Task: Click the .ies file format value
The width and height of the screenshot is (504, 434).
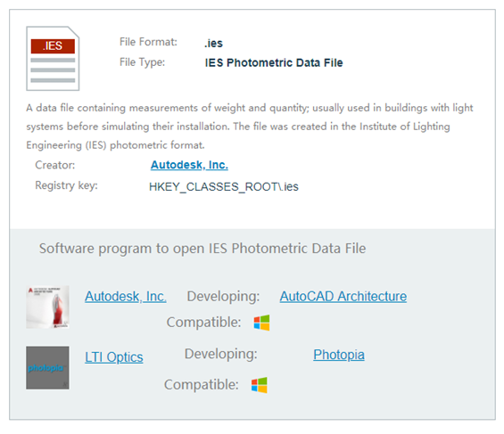Action: coord(213,43)
